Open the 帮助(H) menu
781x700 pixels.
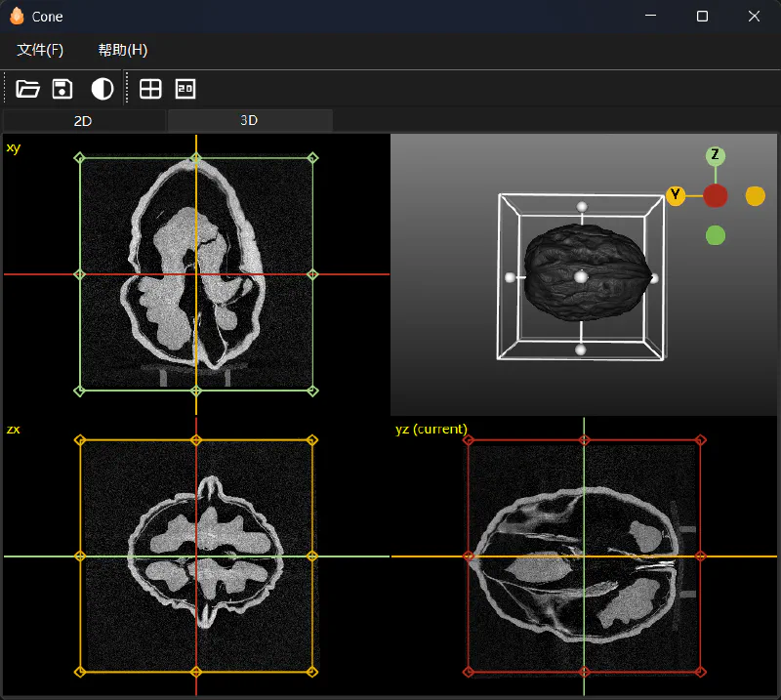[123, 50]
